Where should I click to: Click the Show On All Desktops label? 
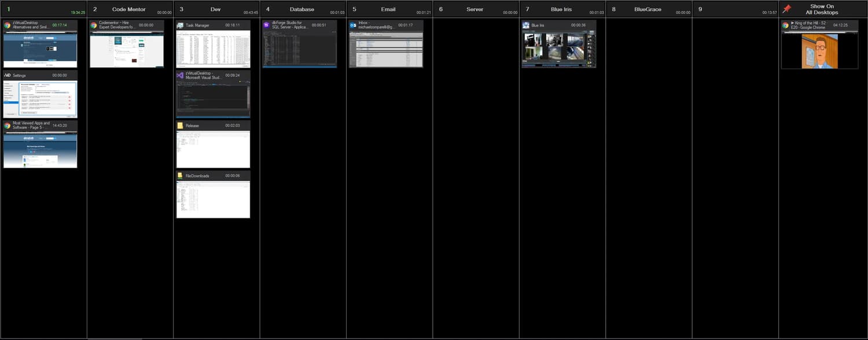tap(822, 9)
